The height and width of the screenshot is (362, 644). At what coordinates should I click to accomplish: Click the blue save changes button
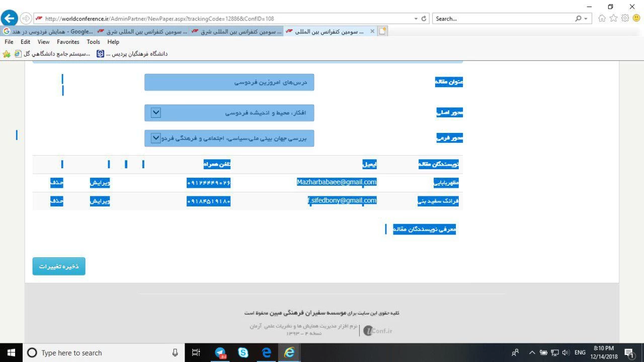59,266
